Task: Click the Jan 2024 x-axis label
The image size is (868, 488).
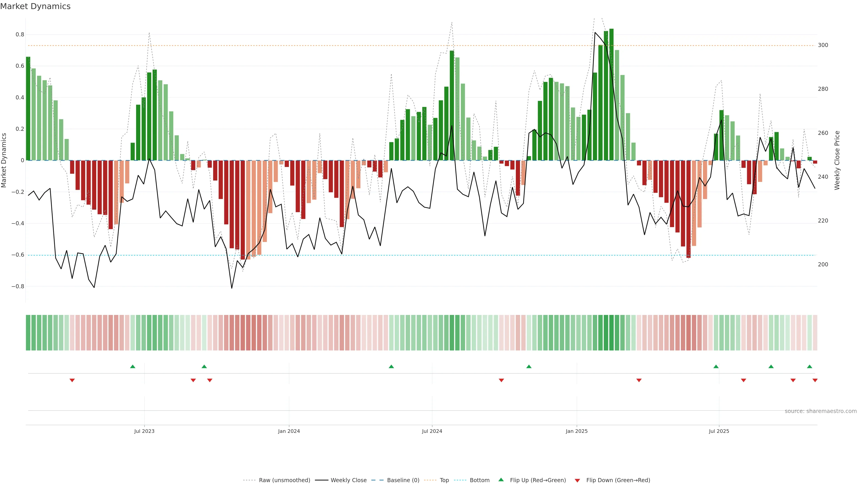Action: pyautogui.click(x=289, y=431)
